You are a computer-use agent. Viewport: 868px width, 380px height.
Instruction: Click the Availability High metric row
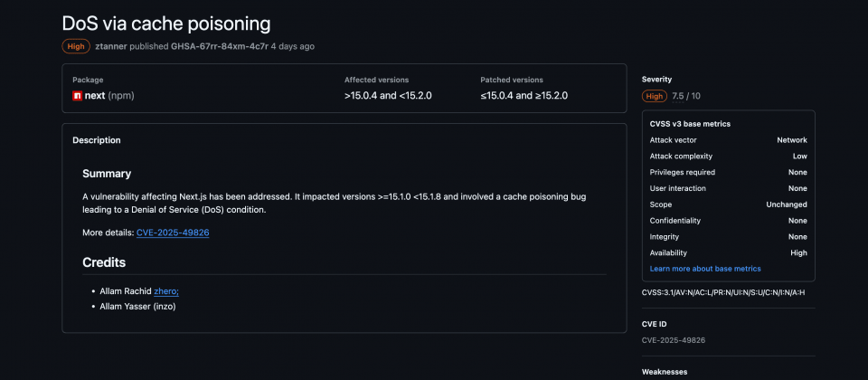tap(729, 252)
